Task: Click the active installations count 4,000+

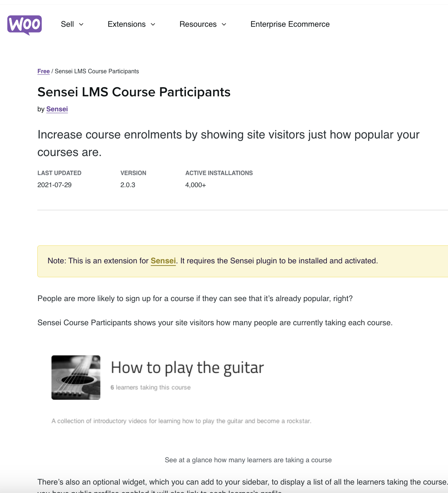Action: point(195,185)
